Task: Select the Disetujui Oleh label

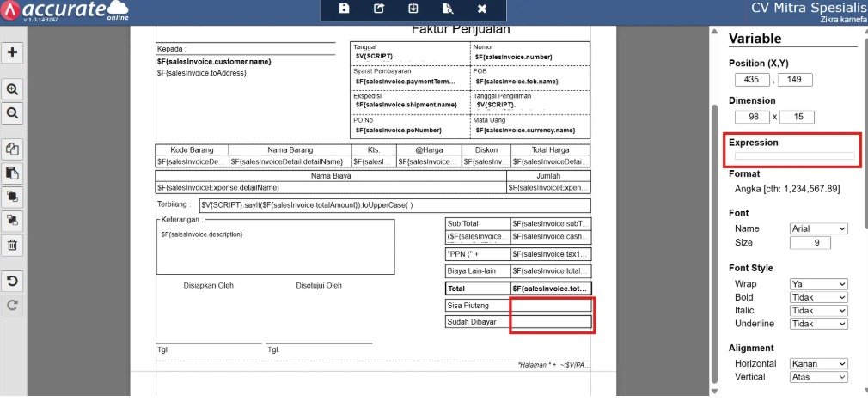Action: click(x=319, y=285)
